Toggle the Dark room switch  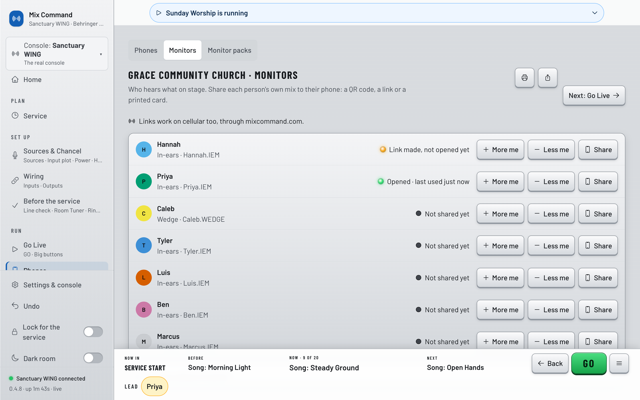[93, 358]
